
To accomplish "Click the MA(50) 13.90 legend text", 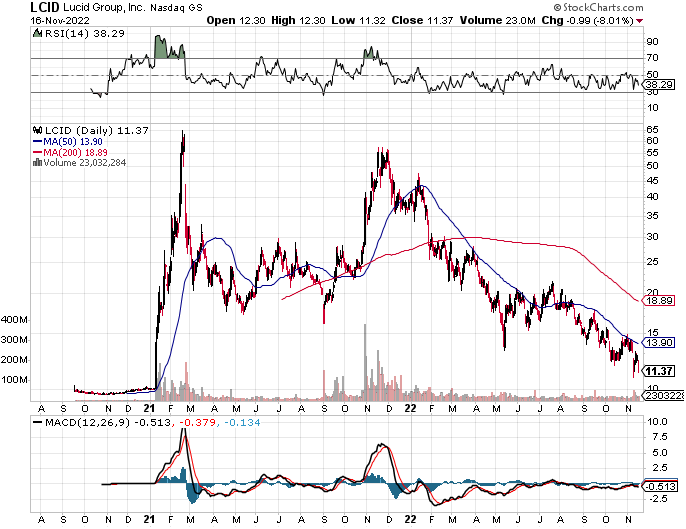I will 73,142.
